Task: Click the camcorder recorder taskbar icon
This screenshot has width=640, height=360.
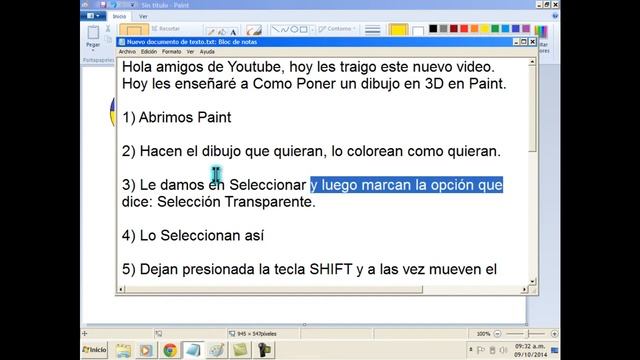Action: 264,350
